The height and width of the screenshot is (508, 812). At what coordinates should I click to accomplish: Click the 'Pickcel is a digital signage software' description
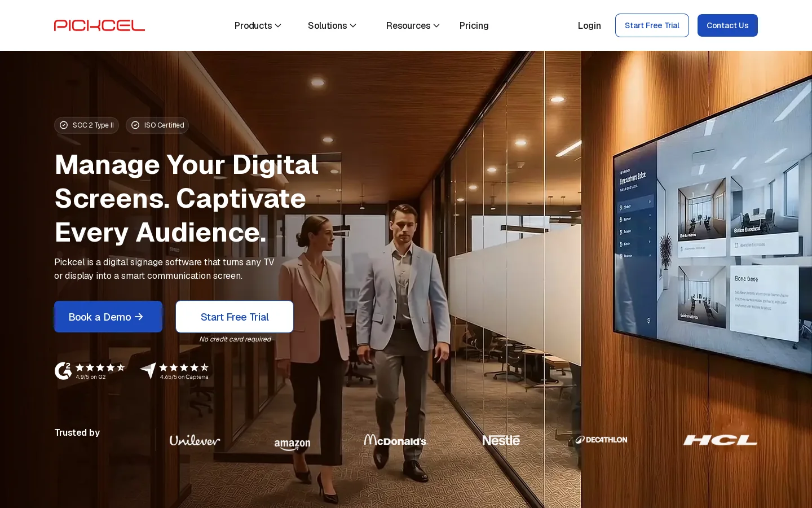point(164,269)
